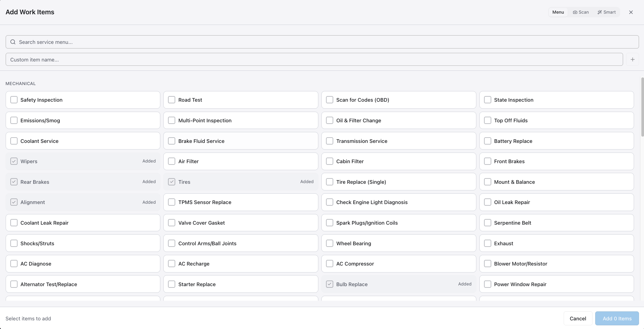This screenshot has height=329, width=644.
Task: Check TPMS Sensor Replace
Action: [x=172, y=202]
